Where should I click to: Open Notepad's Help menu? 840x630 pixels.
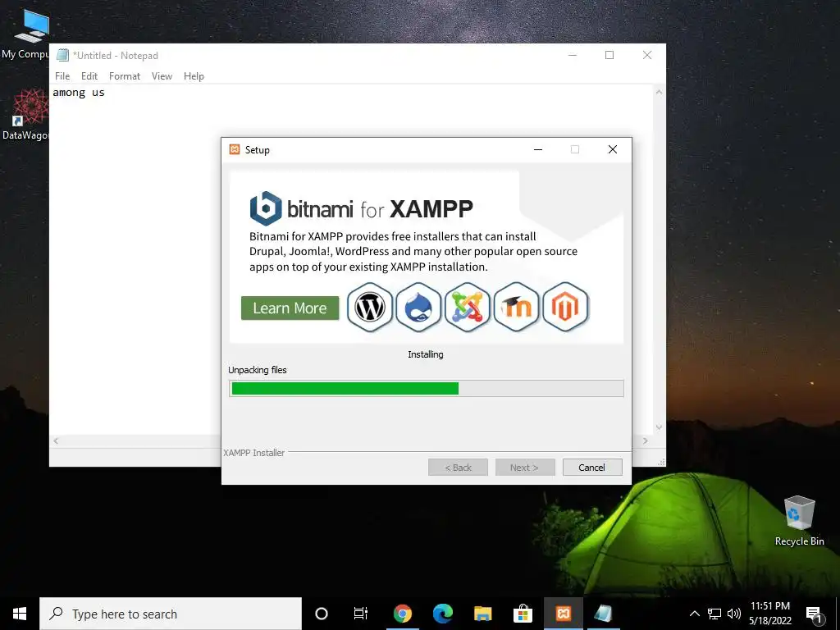point(194,76)
